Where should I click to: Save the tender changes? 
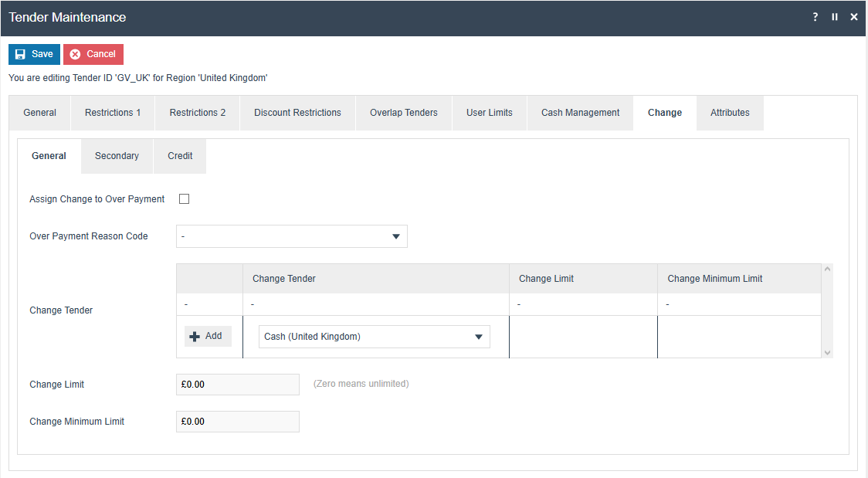pos(34,54)
